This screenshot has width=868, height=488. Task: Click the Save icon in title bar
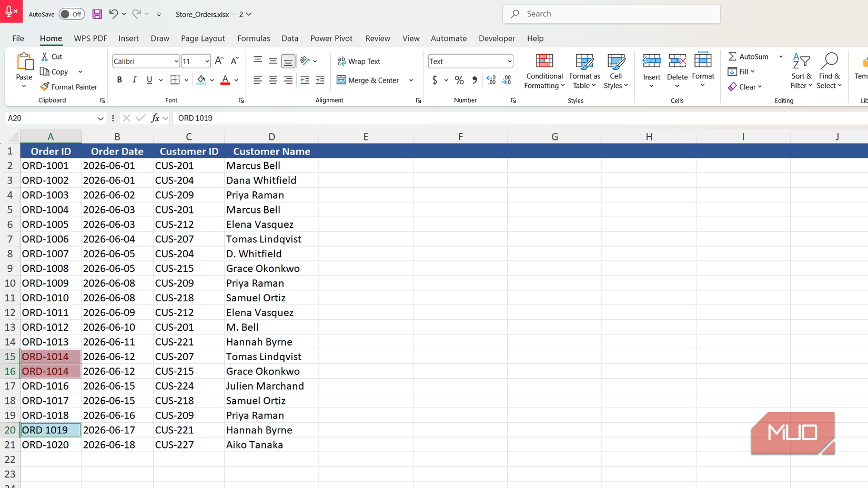[97, 14]
